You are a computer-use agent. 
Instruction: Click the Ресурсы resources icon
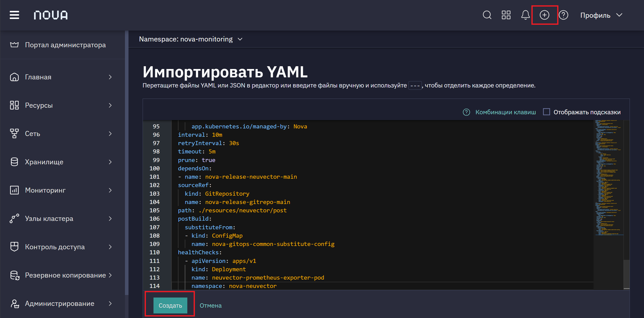click(x=14, y=105)
